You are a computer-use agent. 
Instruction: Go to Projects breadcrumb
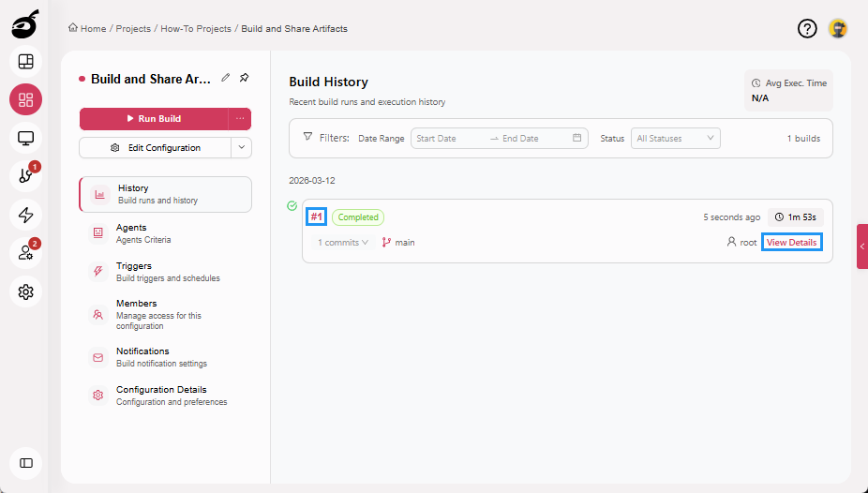tap(133, 29)
